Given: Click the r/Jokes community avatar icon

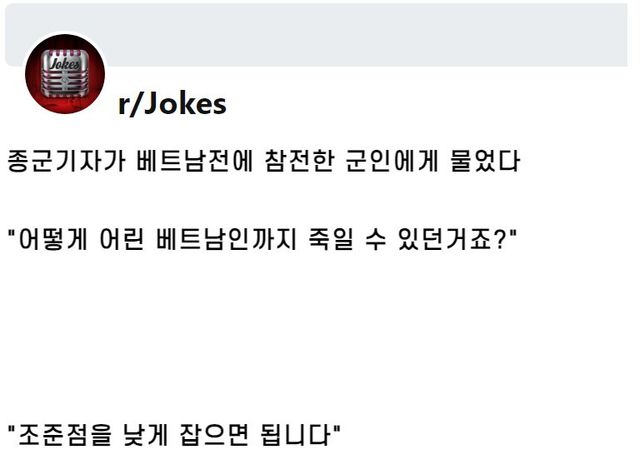Looking at the screenshot, I should [64, 78].
